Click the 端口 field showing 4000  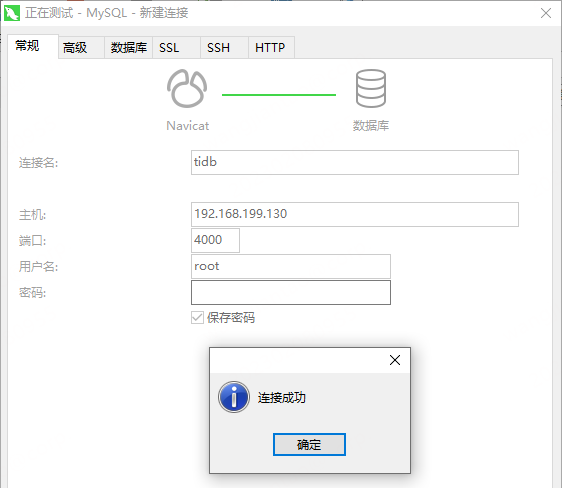(215, 240)
